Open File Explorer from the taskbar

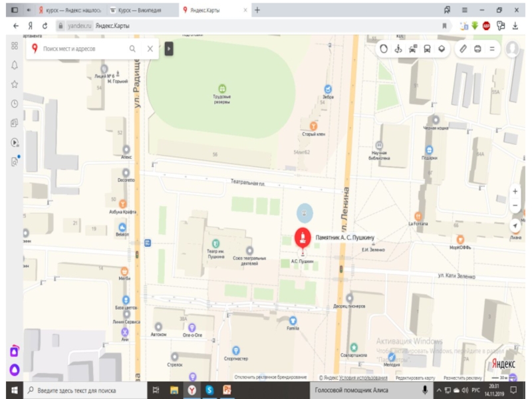(x=174, y=390)
